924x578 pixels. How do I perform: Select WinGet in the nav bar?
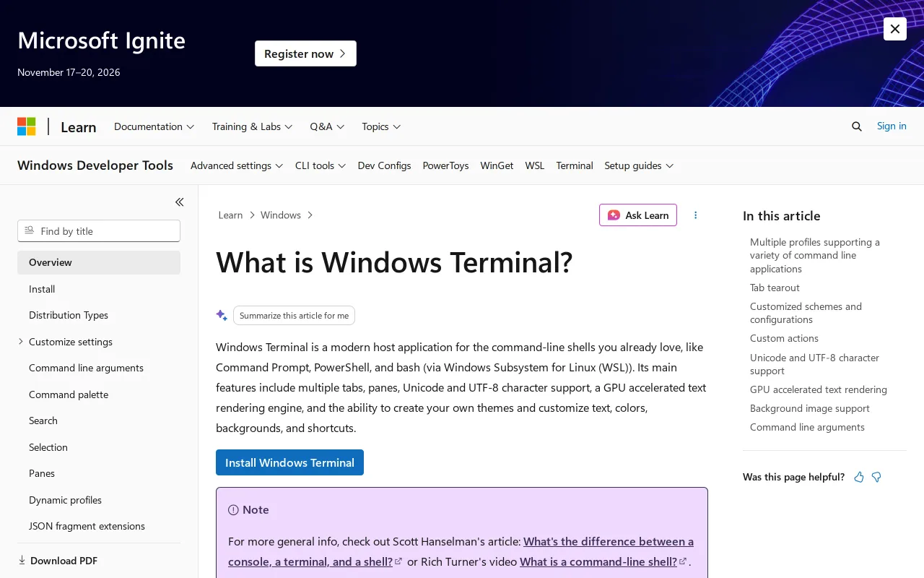[497, 165]
